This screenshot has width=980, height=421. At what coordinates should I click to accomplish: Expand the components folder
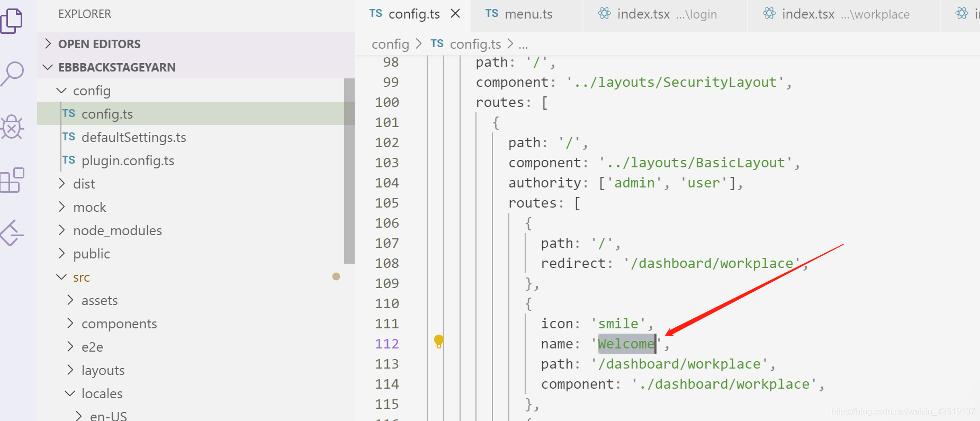[x=70, y=324]
